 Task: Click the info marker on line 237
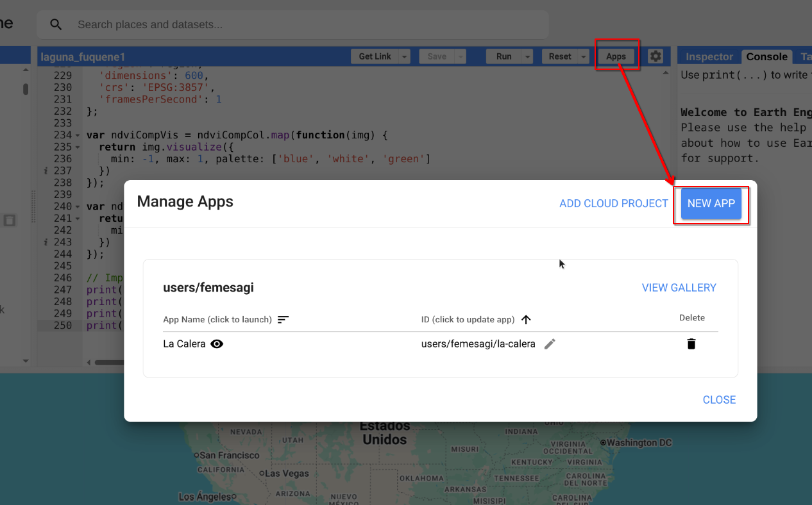coord(46,171)
